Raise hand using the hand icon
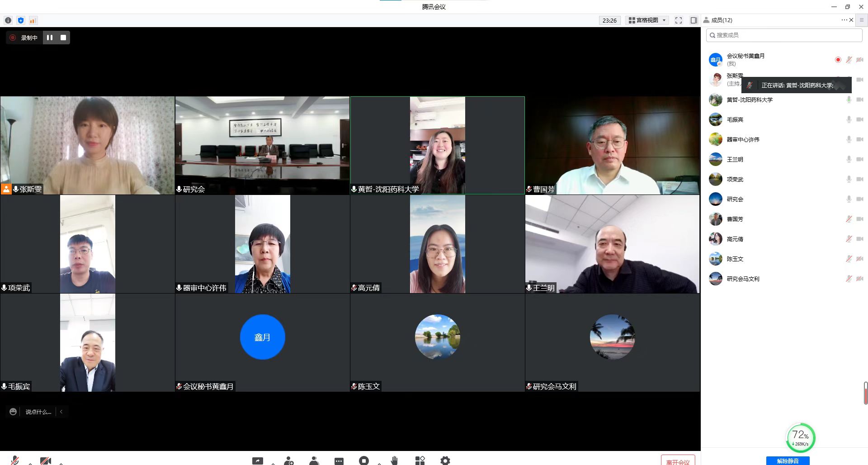The height and width of the screenshot is (465, 868). (394, 460)
